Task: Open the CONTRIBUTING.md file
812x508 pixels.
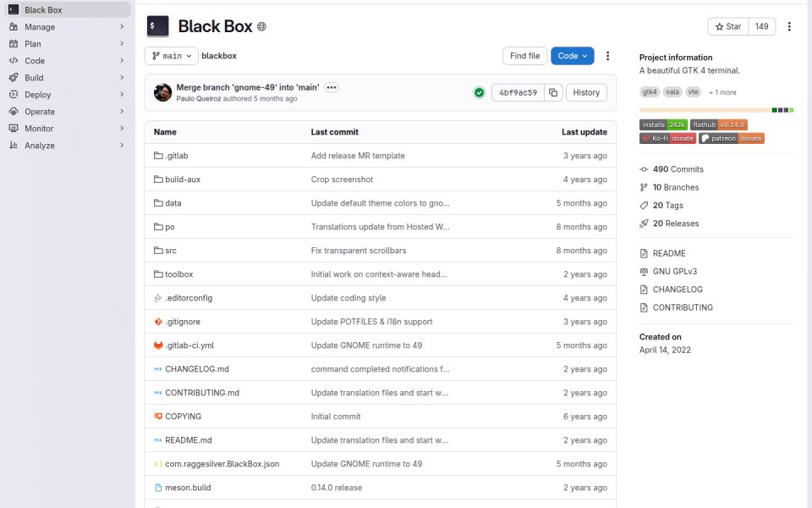Action: 202,393
